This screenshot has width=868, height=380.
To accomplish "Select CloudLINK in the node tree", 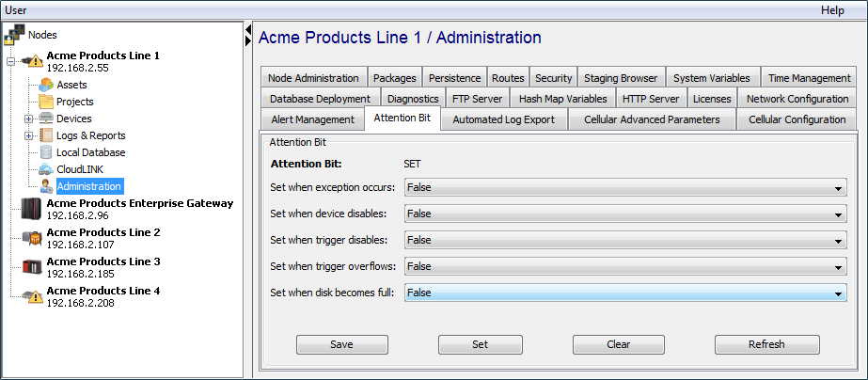I will tap(80, 169).
